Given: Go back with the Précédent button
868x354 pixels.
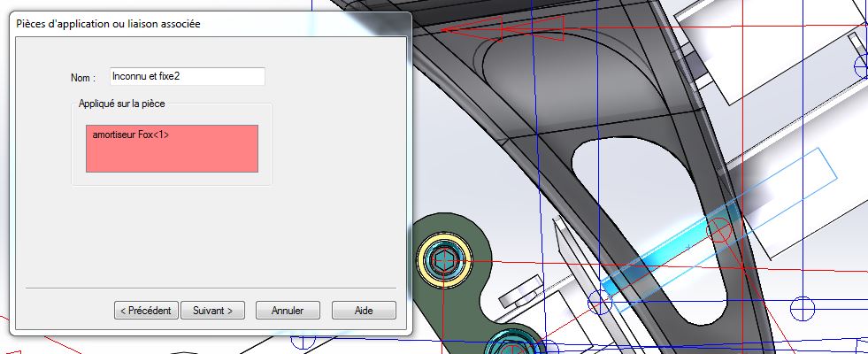Looking at the screenshot, I should click(x=146, y=311).
